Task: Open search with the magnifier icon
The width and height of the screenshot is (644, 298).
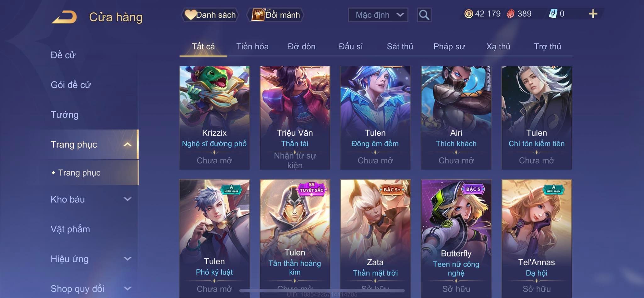Action: tap(424, 15)
